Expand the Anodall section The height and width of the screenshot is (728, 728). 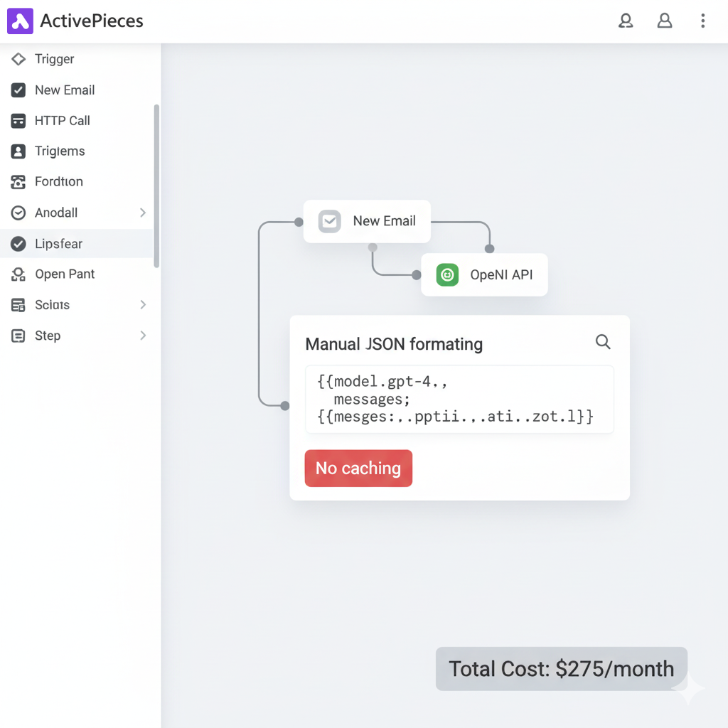pos(142,212)
